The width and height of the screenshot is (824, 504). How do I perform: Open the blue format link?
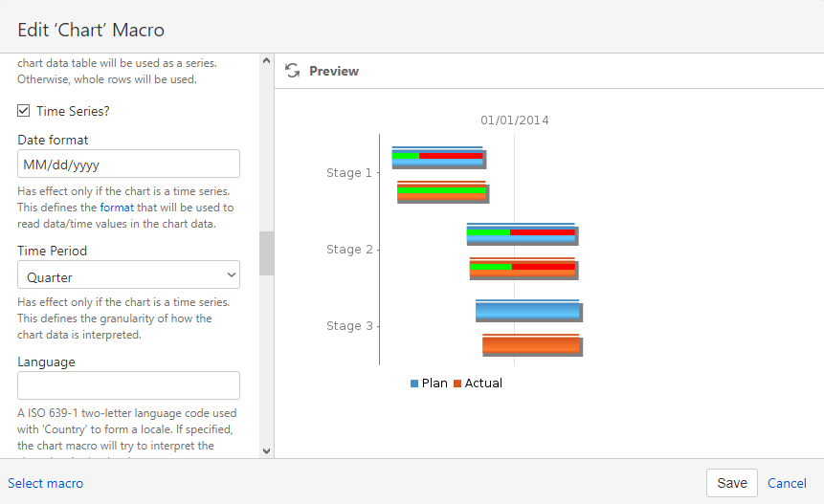pos(117,208)
